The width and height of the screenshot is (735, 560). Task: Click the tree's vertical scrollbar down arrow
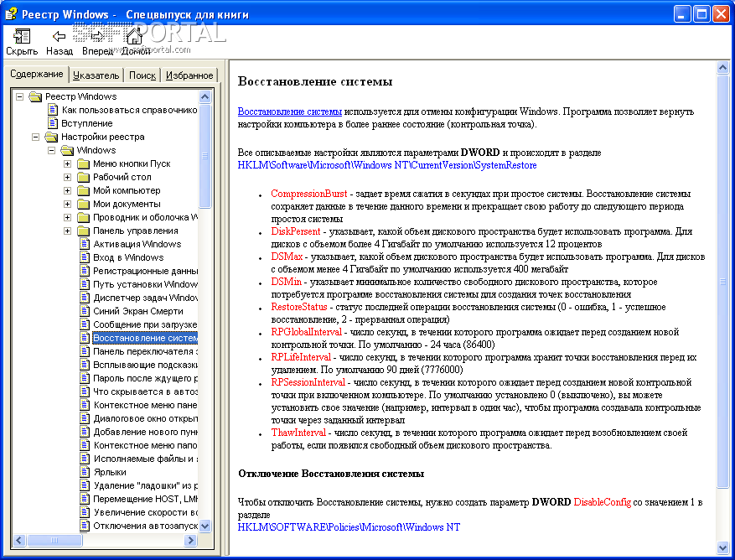click(x=205, y=526)
